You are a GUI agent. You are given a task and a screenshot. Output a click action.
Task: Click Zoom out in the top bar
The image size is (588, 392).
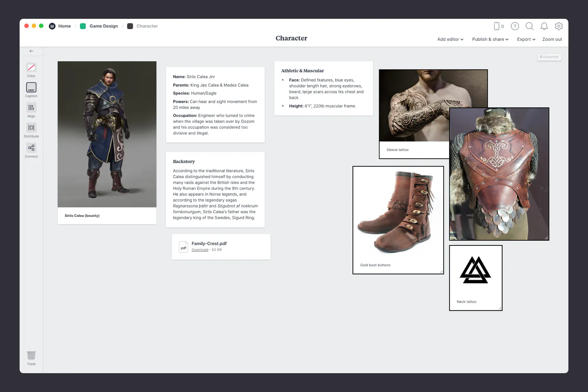[552, 39]
